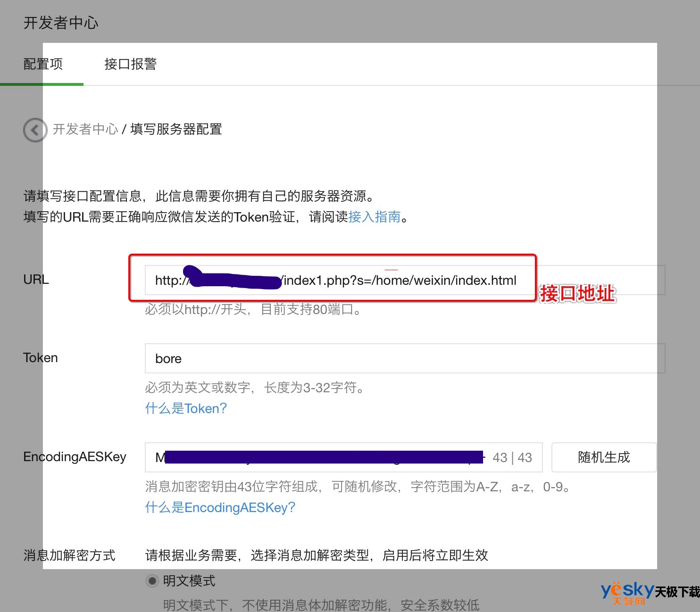Screen dimensions: 700x612
Task: Click the EncodingAESKey input field
Action: coord(343,457)
